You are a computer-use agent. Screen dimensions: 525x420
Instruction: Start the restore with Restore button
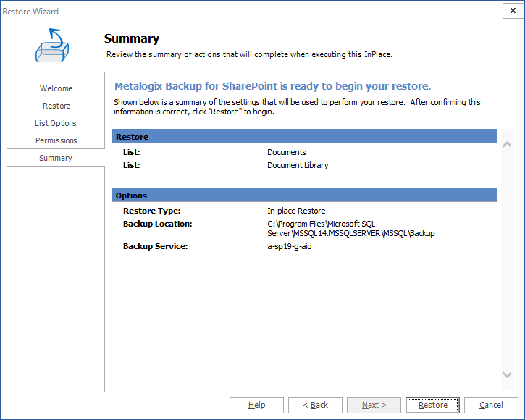pyautogui.click(x=432, y=405)
